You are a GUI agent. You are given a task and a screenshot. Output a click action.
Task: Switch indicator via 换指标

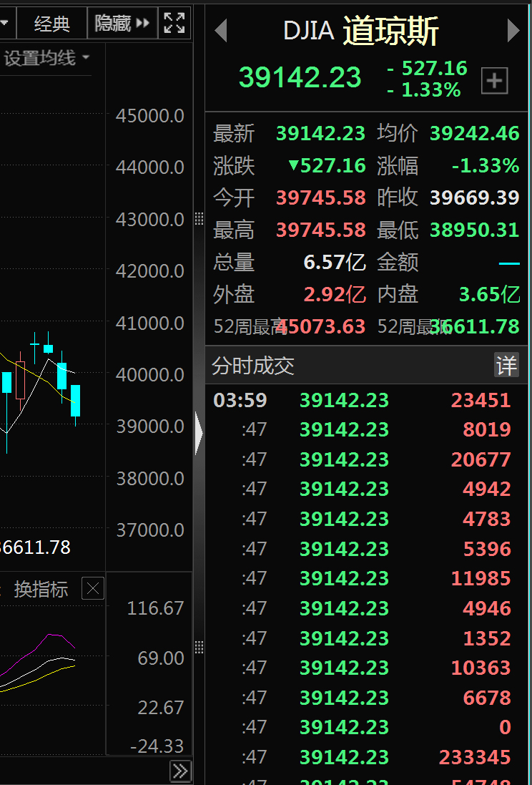pos(41,589)
